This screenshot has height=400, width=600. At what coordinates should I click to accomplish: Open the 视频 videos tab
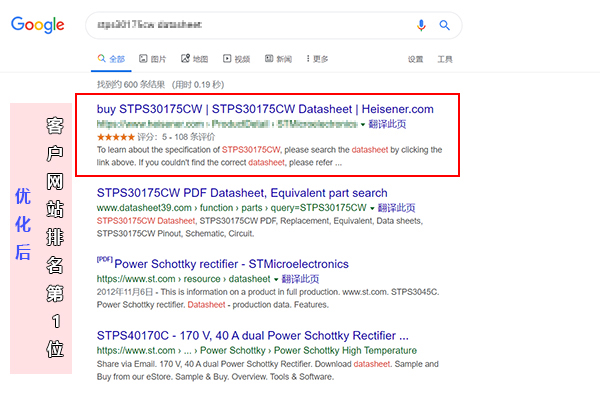click(236, 59)
